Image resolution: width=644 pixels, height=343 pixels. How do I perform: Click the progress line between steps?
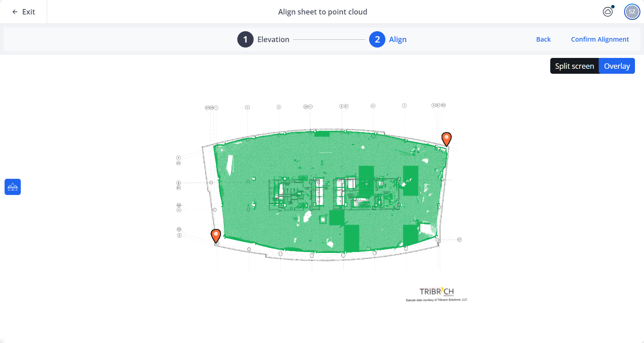[x=329, y=39]
